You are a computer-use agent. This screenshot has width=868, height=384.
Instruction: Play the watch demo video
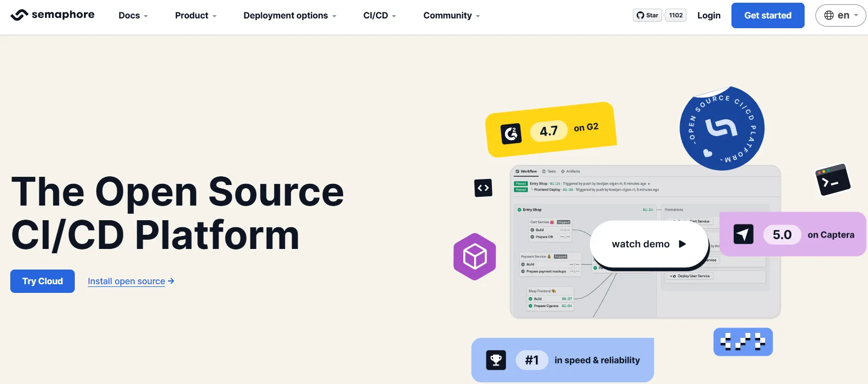pos(649,244)
